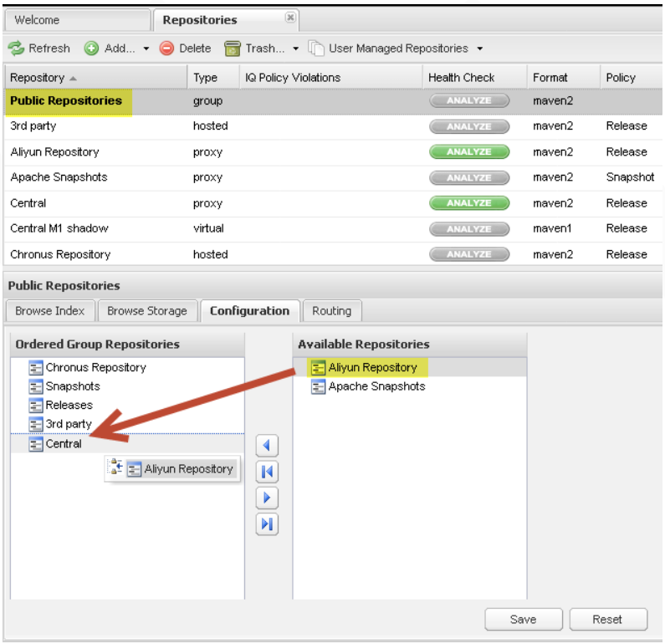Click the green plus Add icon
The width and height of the screenshot is (665, 644).
(91, 49)
